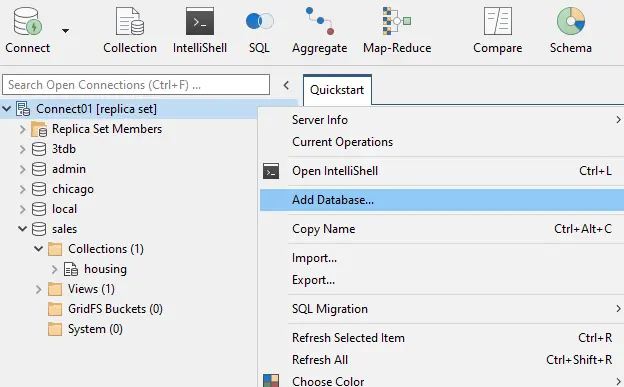624x387 pixels.
Task: Select the sales database name
Action: tap(64, 229)
